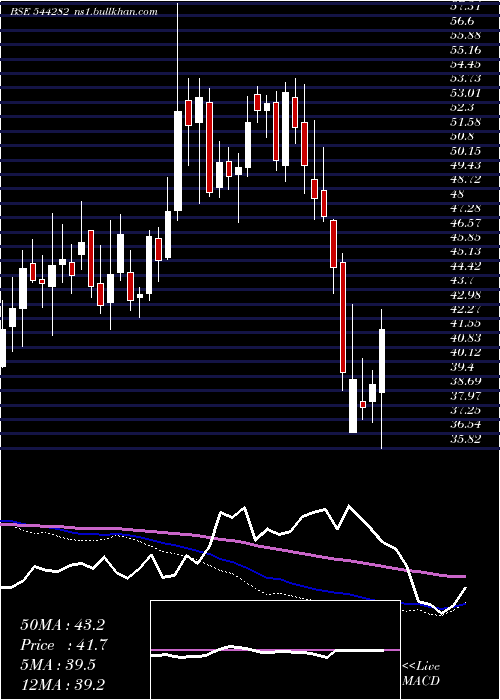Click the 56.6 price axis label
This screenshot has width=500, height=700.
(462, 21)
